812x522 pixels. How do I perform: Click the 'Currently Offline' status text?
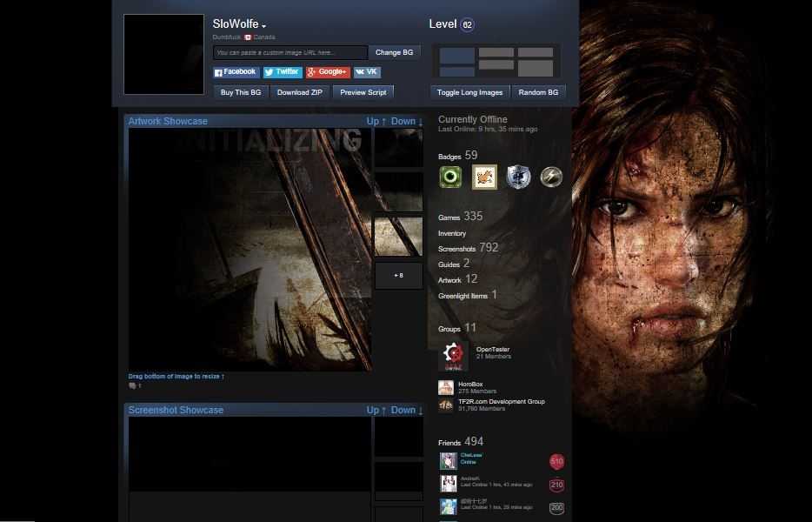473,119
